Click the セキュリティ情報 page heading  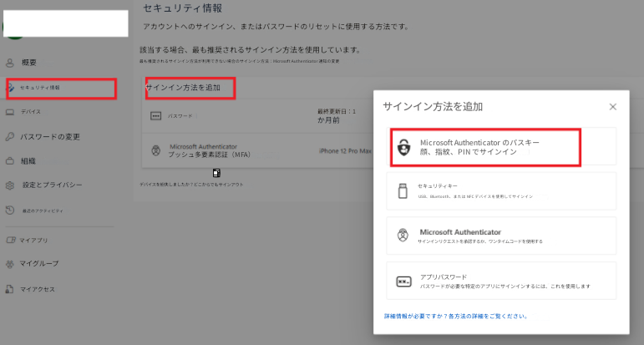(183, 8)
